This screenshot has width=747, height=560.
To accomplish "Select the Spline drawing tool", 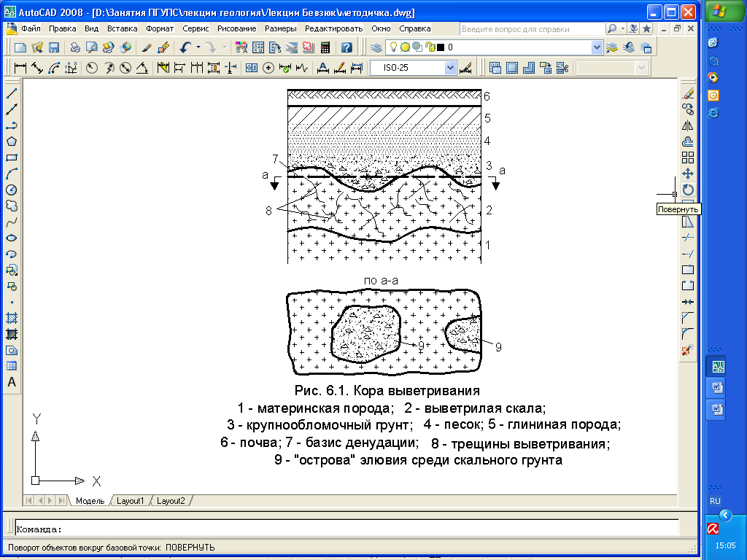I will pos(12,222).
